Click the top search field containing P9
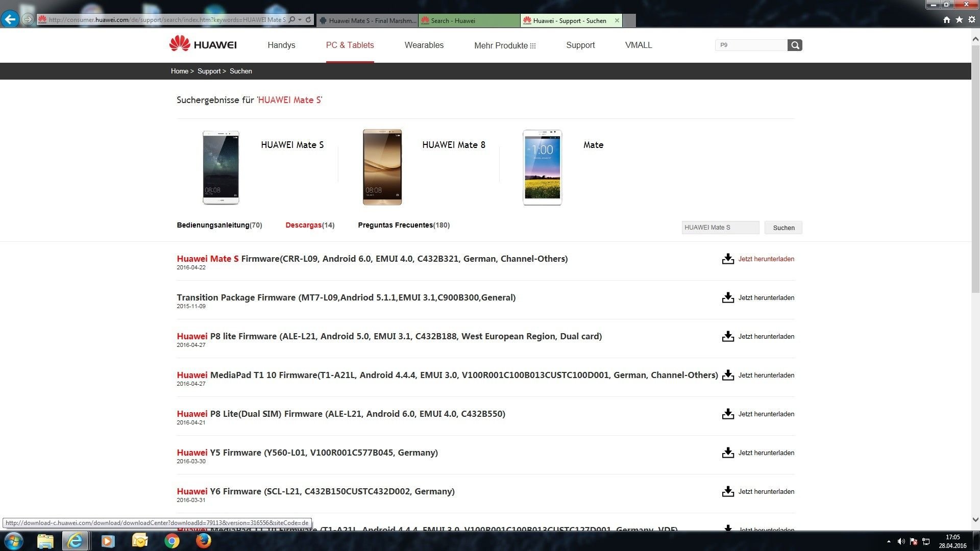 [x=751, y=45]
